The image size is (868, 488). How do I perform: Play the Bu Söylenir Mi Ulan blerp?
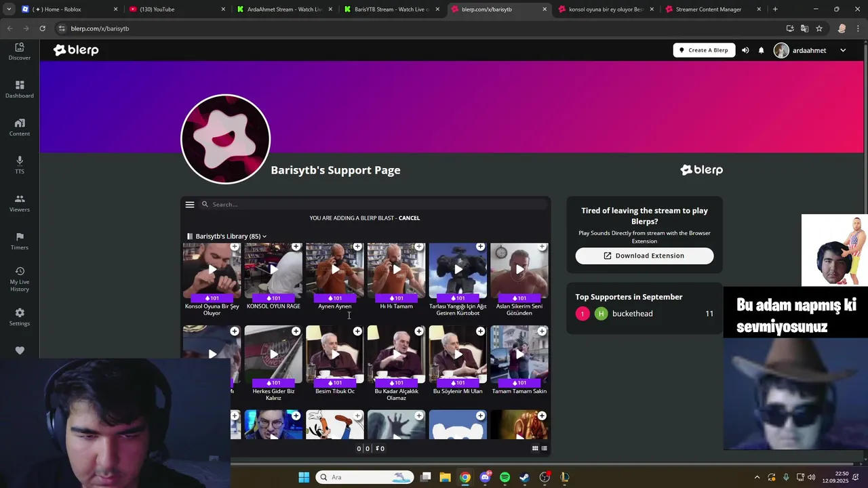click(x=458, y=354)
